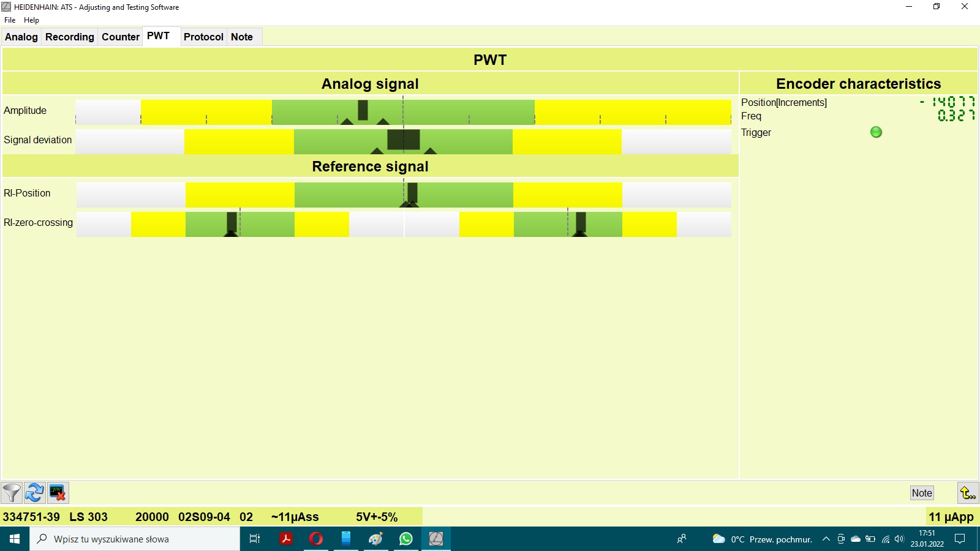
Task: Click the blue refresh arrows icon
Action: (34, 493)
